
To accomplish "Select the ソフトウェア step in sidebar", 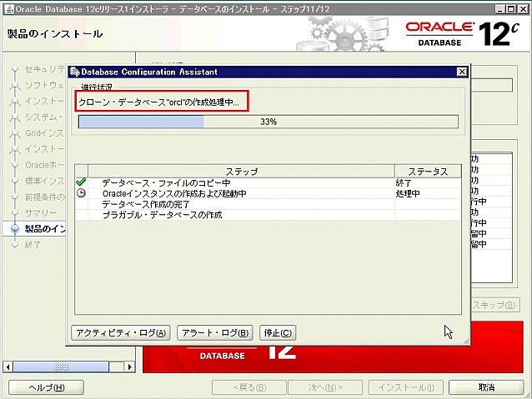I will coord(44,85).
